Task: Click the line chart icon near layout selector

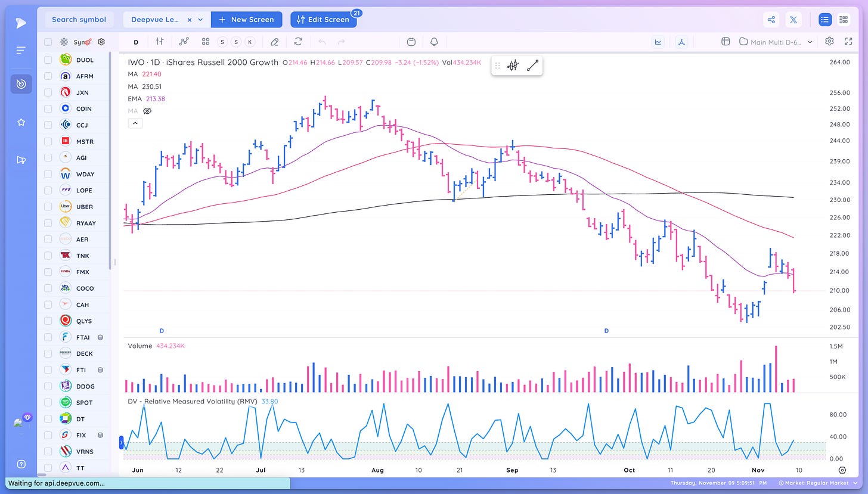Action: click(x=658, y=42)
